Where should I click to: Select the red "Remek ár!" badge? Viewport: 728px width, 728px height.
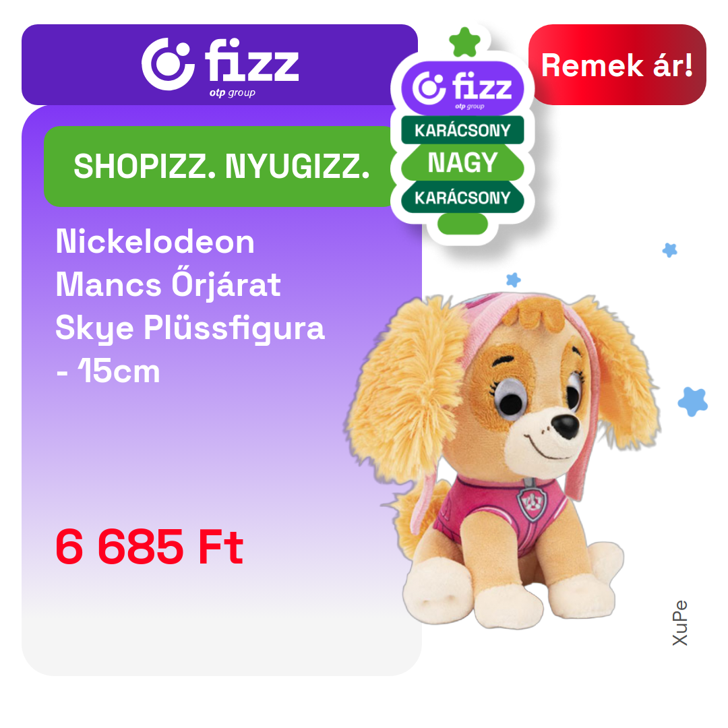(x=617, y=65)
